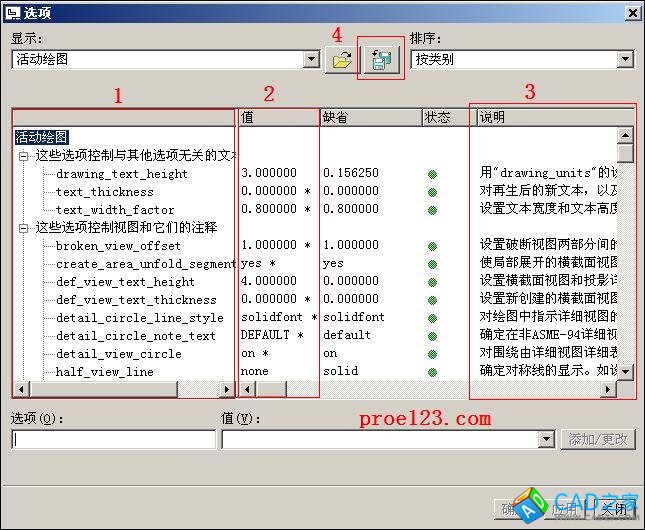The height and width of the screenshot is (530, 645).
Task: Click into the 选项 input field
Action: coord(113,439)
